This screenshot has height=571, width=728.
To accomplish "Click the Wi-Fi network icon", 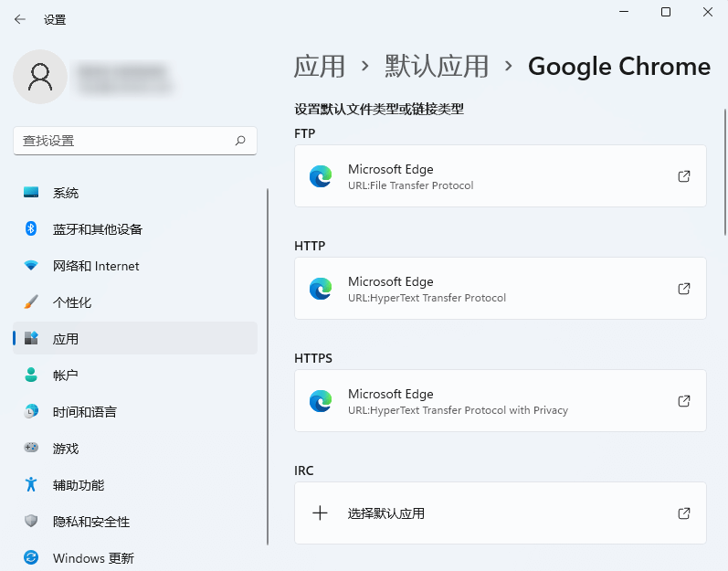I will pos(31,265).
